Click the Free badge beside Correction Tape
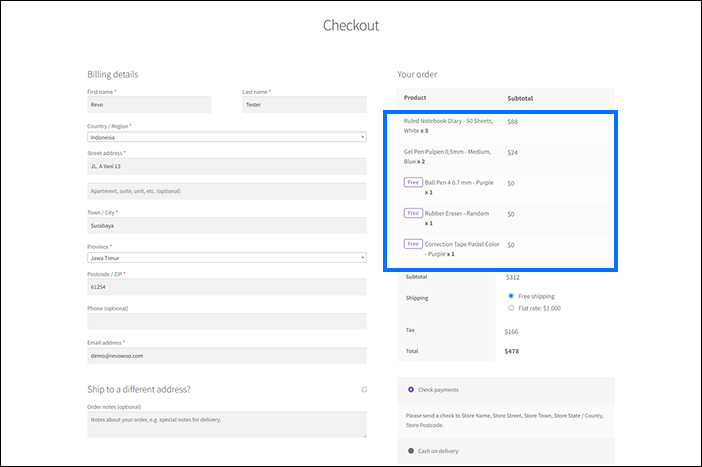Screen dimensions: 702x467 (x=412, y=244)
